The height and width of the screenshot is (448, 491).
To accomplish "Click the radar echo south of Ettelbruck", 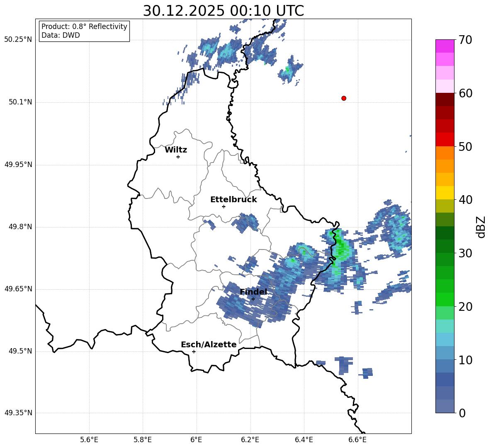I will [246, 223].
